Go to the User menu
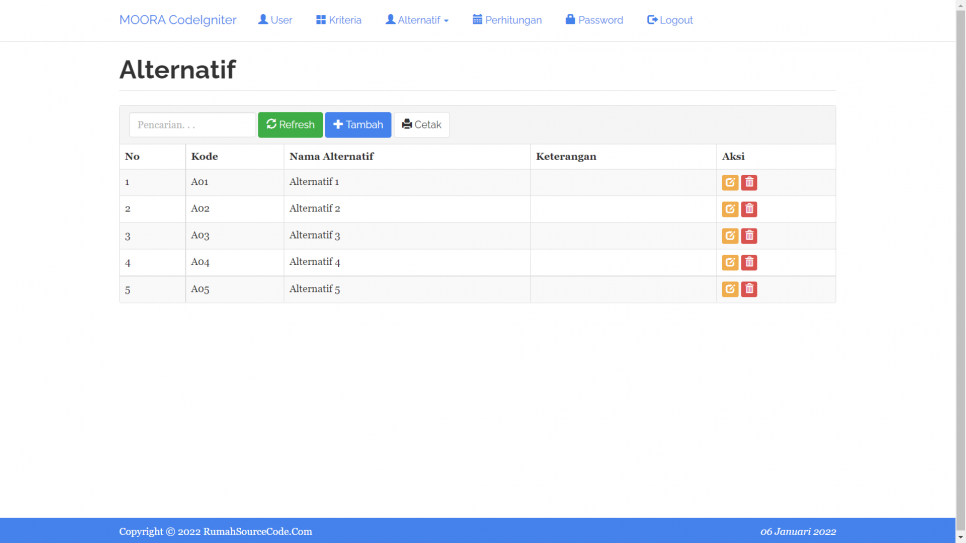Viewport: 966px width, 543px height. [275, 20]
